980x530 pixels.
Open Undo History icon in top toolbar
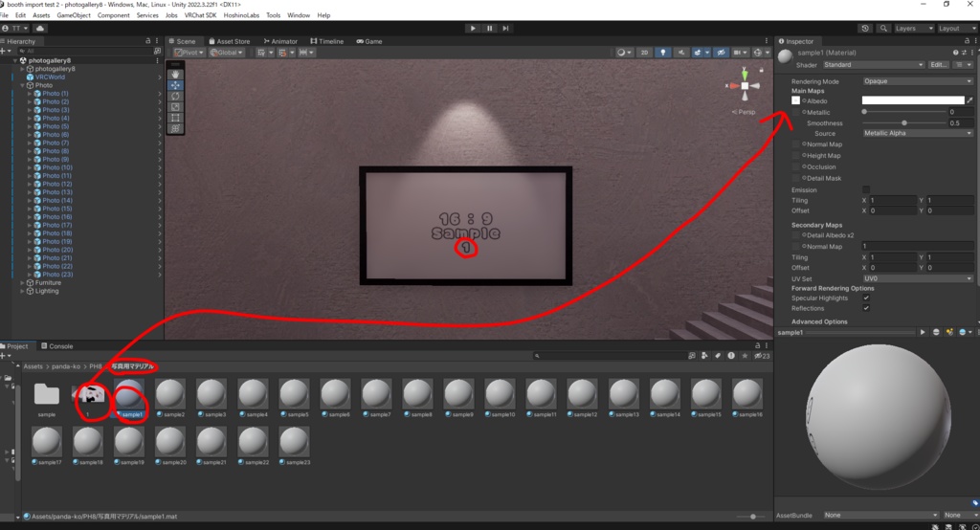865,28
